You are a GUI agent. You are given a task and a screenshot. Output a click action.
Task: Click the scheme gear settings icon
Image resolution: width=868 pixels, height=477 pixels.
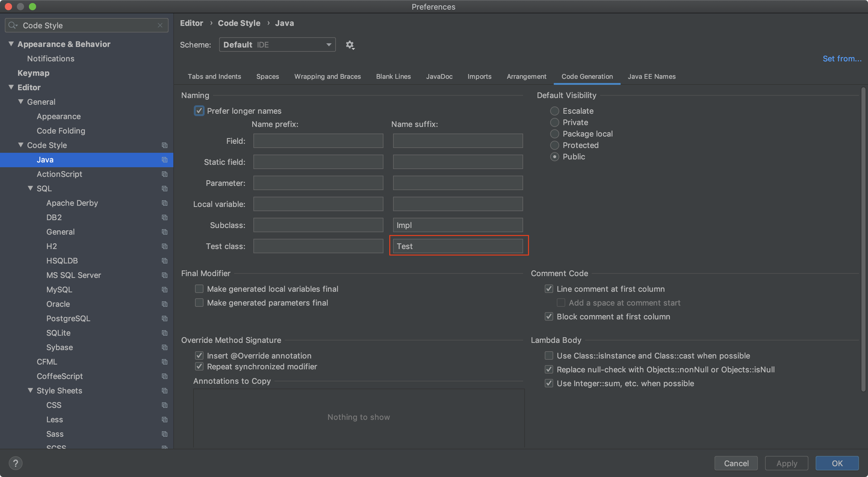click(x=350, y=45)
